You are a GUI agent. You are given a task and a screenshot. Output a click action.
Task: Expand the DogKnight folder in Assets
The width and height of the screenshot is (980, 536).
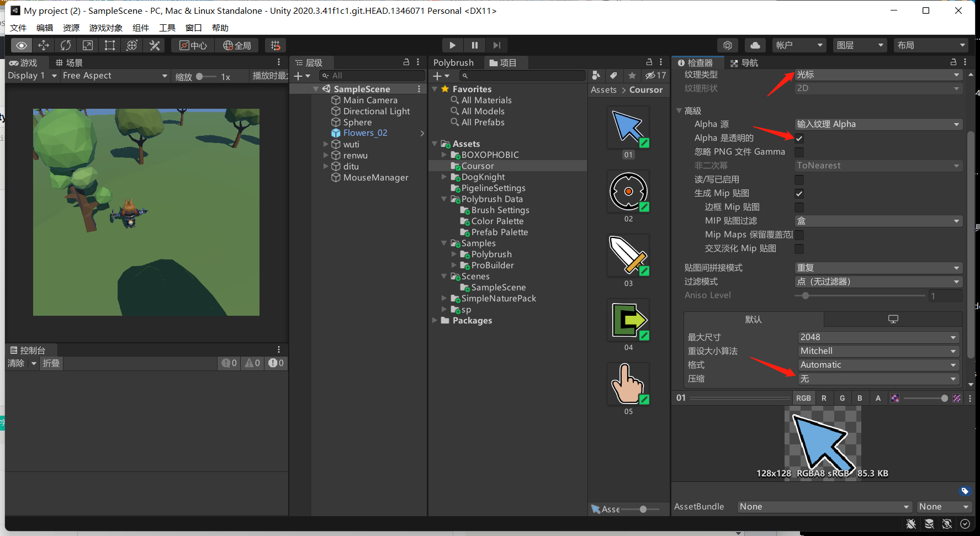pyautogui.click(x=444, y=177)
